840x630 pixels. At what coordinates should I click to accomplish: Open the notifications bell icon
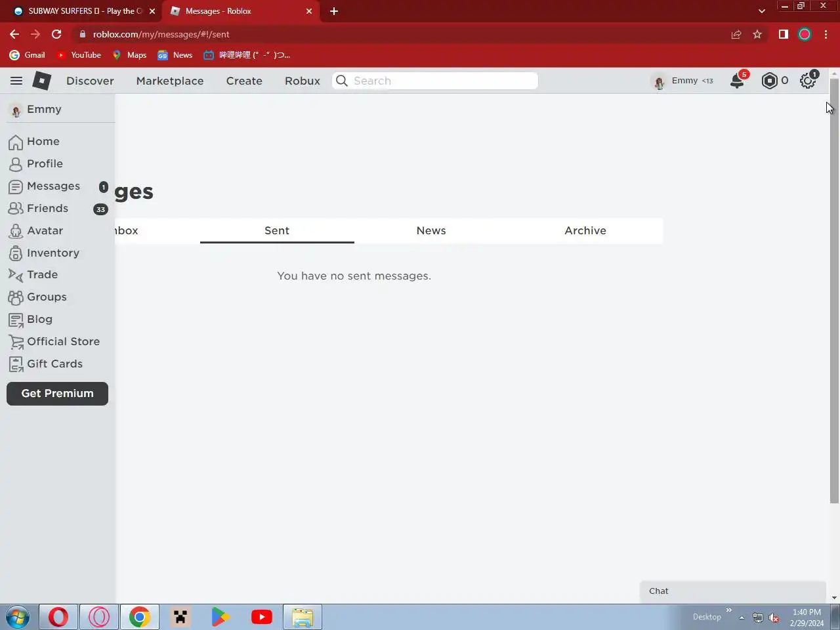(738, 81)
